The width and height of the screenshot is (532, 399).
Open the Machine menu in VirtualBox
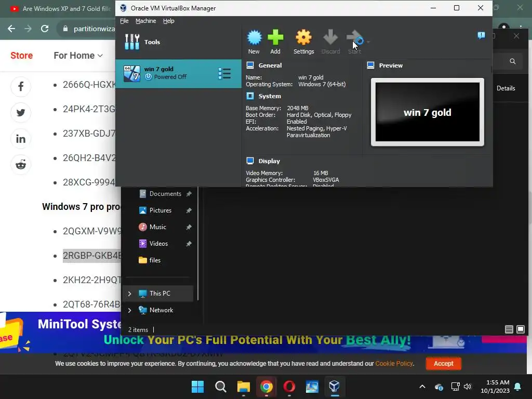tap(145, 21)
